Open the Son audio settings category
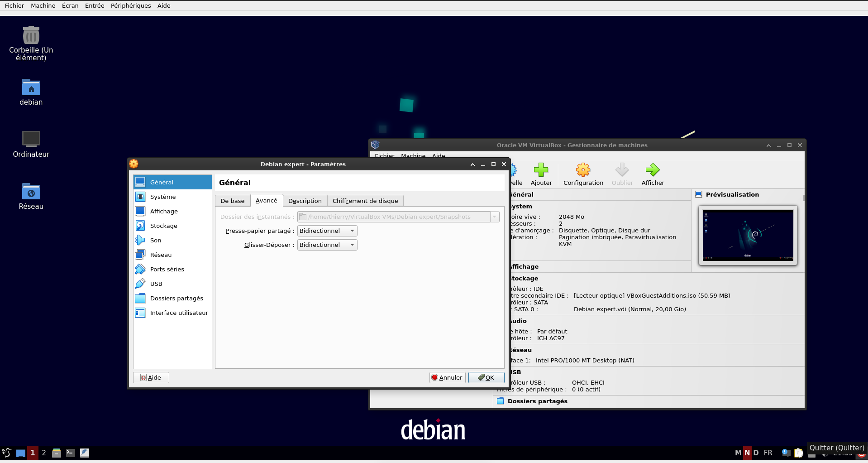The height and width of the screenshot is (463, 868). pos(172,240)
